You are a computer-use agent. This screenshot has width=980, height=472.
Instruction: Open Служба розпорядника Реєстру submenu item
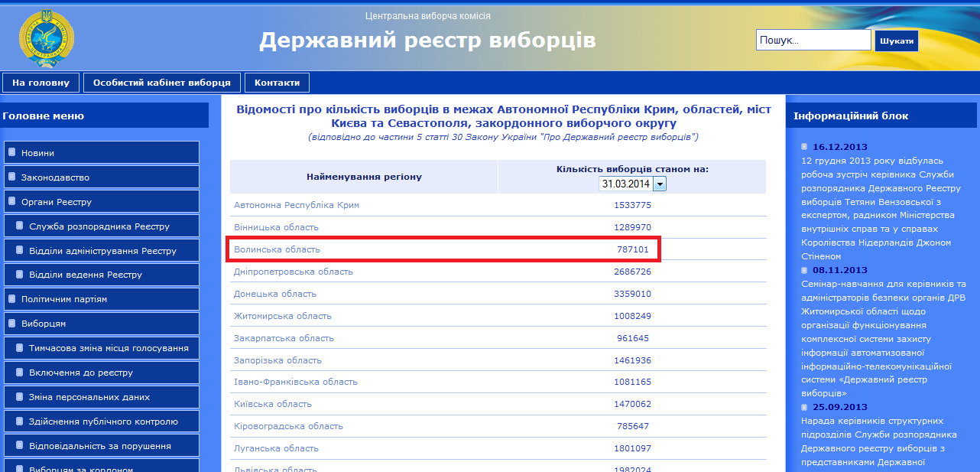(x=99, y=226)
